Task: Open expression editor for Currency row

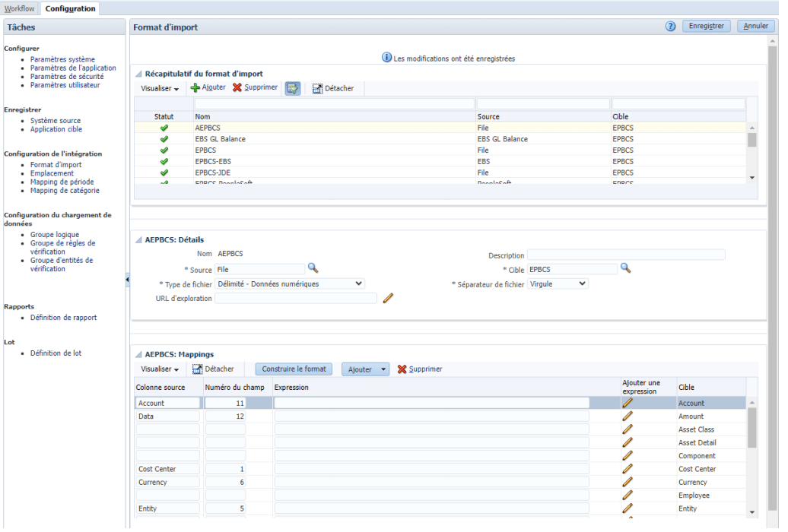Action: pos(628,482)
